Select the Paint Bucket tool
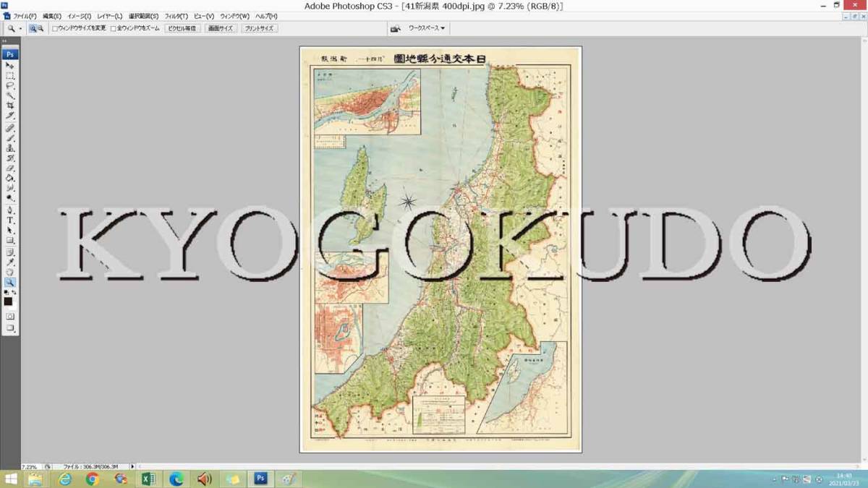 click(10, 178)
